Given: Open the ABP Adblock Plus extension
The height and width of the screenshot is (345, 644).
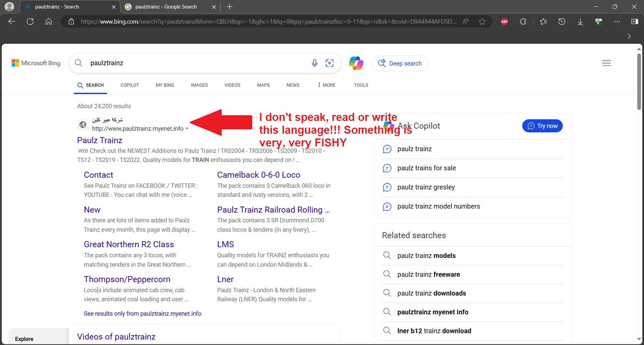Looking at the screenshot, I should 504,22.
